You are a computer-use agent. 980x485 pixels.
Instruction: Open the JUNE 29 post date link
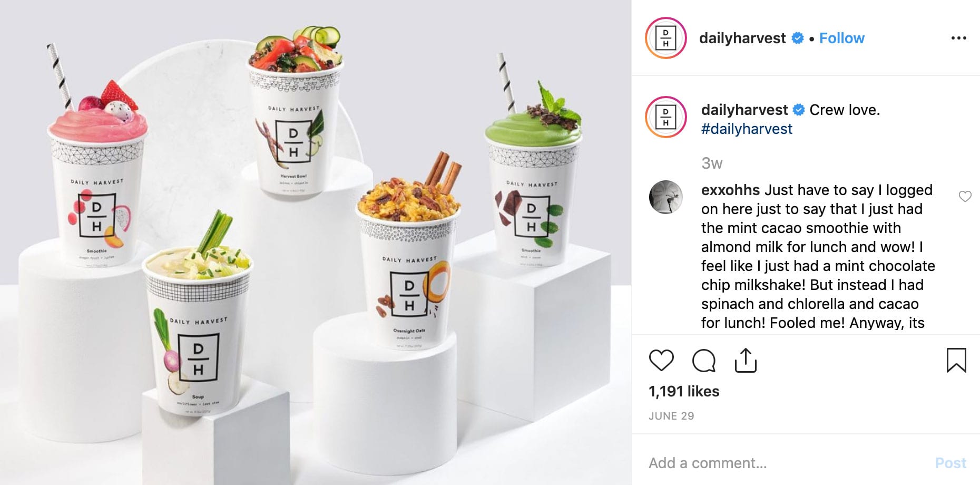(x=671, y=416)
